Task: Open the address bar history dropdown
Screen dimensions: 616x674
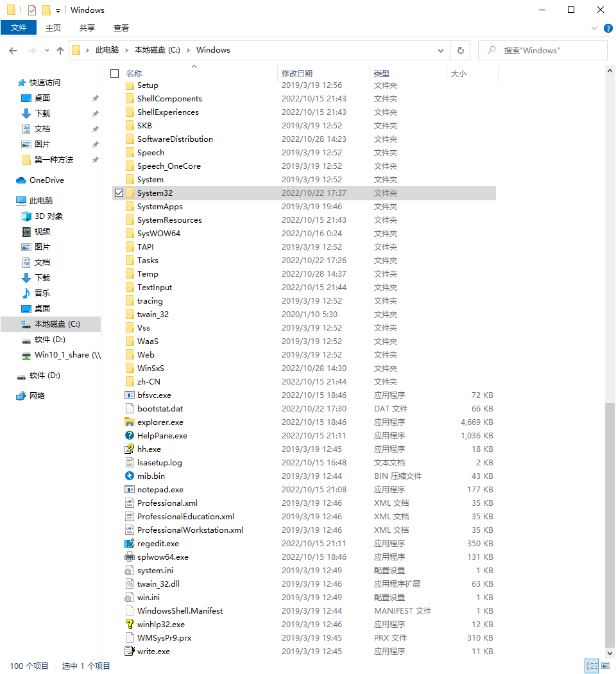Action: pos(441,50)
